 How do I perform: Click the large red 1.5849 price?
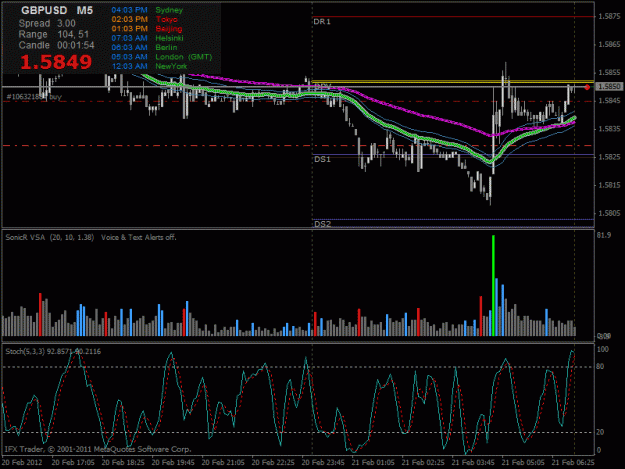pos(56,62)
